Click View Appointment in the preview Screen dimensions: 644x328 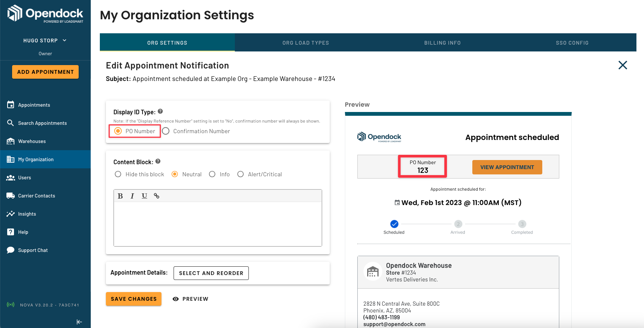[507, 167]
